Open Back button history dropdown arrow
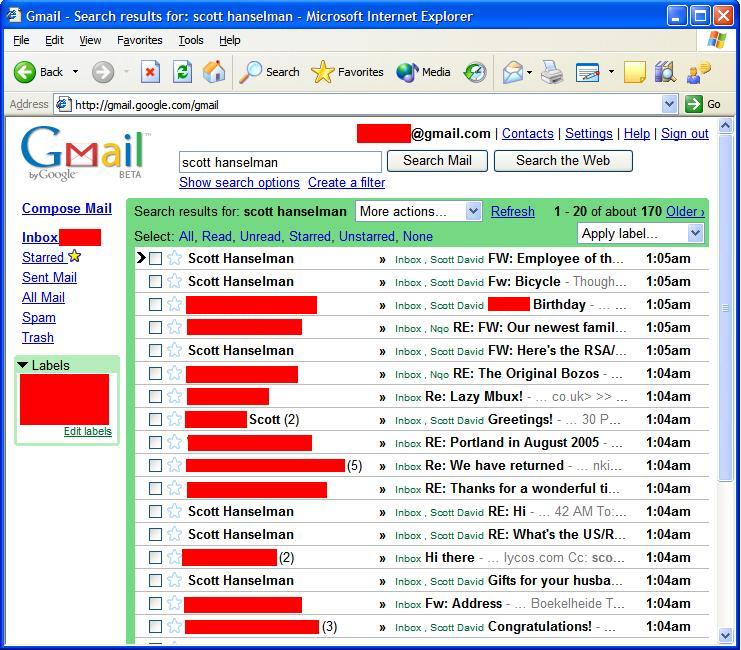The width and height of the screenshot is (741, 650). coord(75,72)
